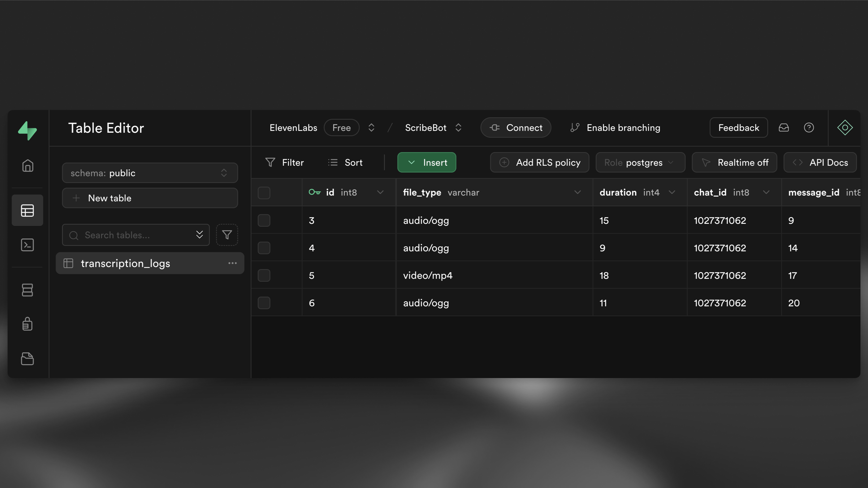Image resolution: width=868 pixels, height=488 pixels.
Task: Click the New table button
Action: (x=150, y=198)
